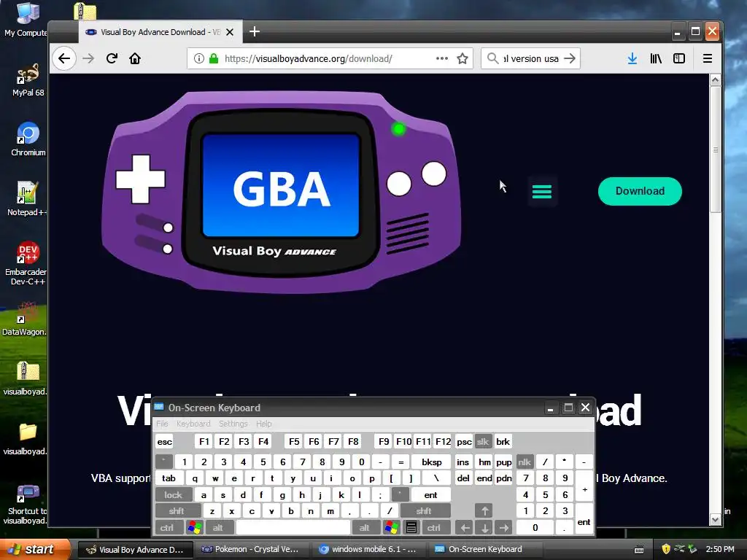
Task: Open the browser home page icon
Action: [x=135, y=58]
